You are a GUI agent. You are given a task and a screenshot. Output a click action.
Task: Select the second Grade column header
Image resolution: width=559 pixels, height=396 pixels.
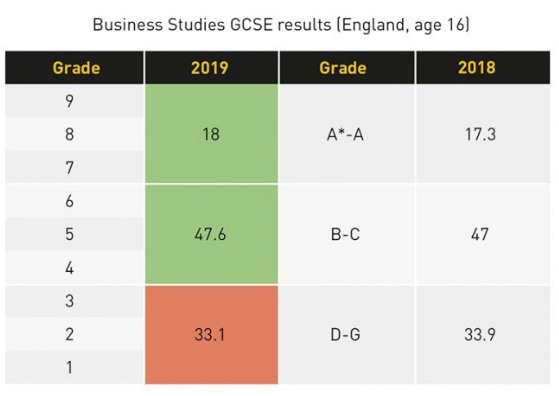(347, 68)
